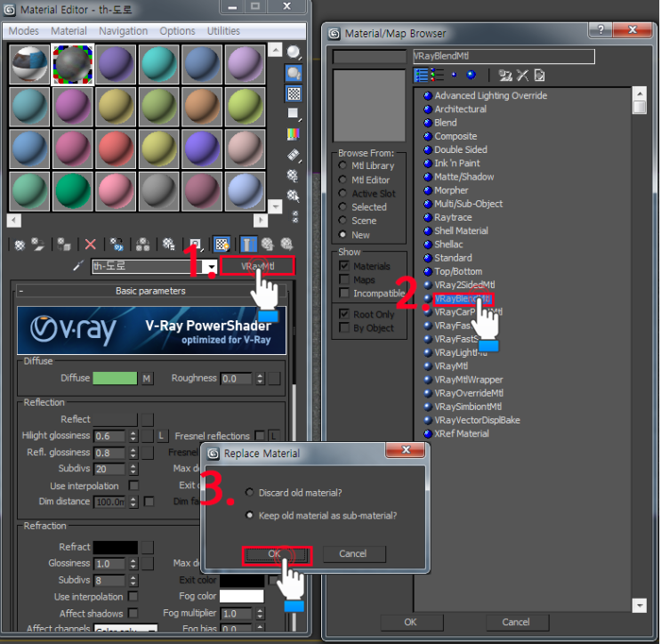This screenshot has width=661, height=644.
Task: Pick material from object with eyedropper
Action: point(78,266)
